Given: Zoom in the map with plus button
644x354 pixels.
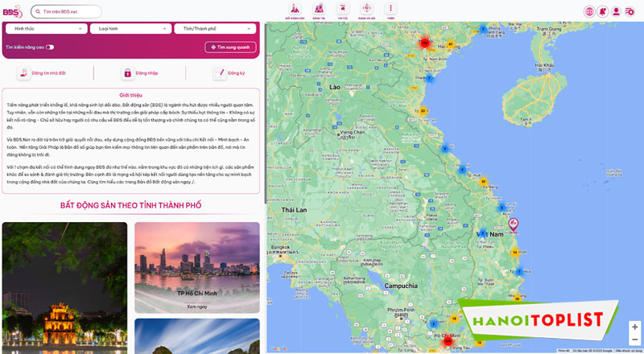Looking at the screenshot, I should [634, 327].
